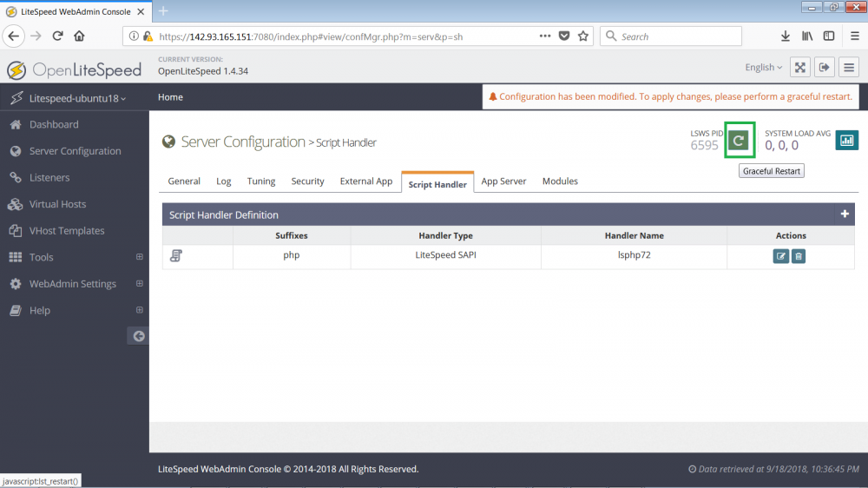This screenshot has height=488, width=868.
Task: Open the English language dropdown
Action: [x=763, y=68]
